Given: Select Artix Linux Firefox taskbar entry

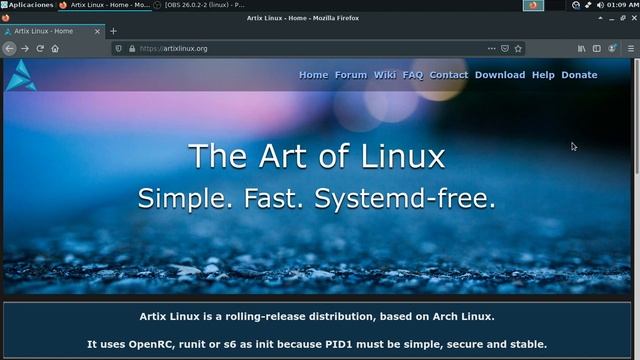Looking at the screenshot, I should [104, 5].
